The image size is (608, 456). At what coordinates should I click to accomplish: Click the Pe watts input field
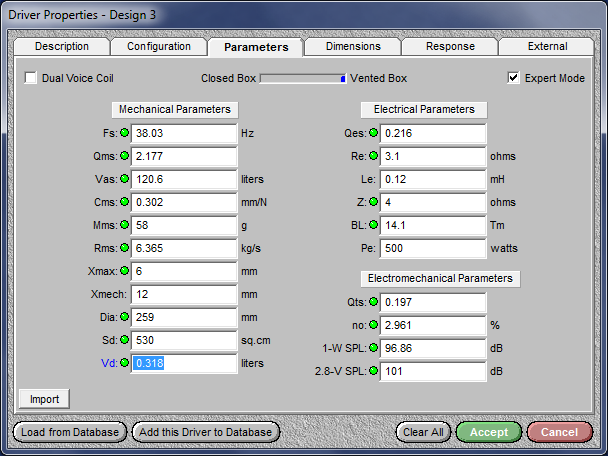point(433,248)
